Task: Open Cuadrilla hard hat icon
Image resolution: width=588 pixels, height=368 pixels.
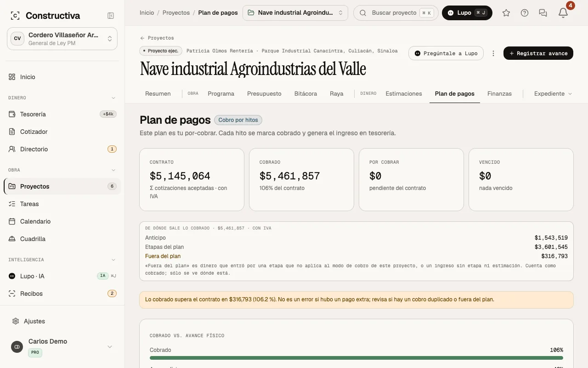Action: (12, 239)
